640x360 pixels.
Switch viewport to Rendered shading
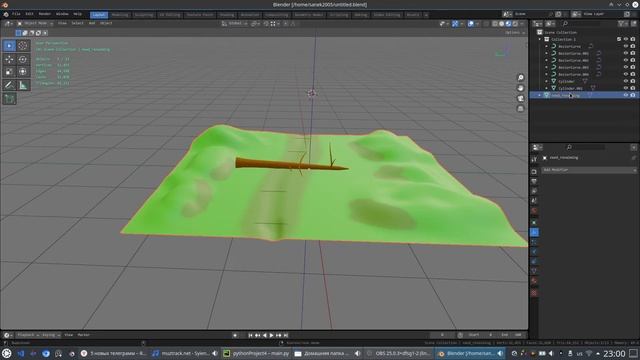[x=515, y=24]
